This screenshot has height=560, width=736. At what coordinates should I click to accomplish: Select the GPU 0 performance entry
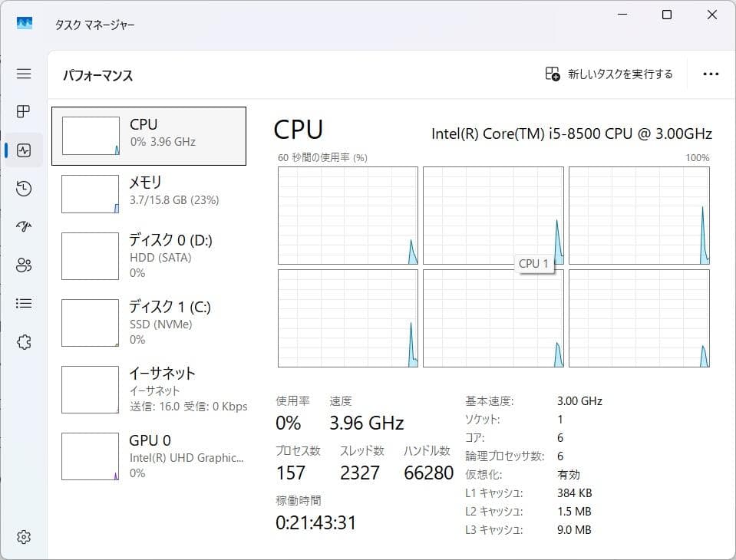148,456
